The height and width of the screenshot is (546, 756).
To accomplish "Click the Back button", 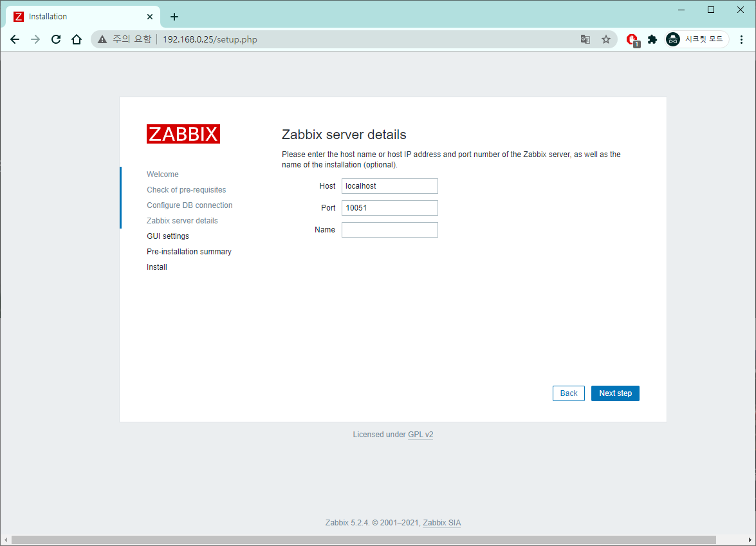I will coord(568,393).
